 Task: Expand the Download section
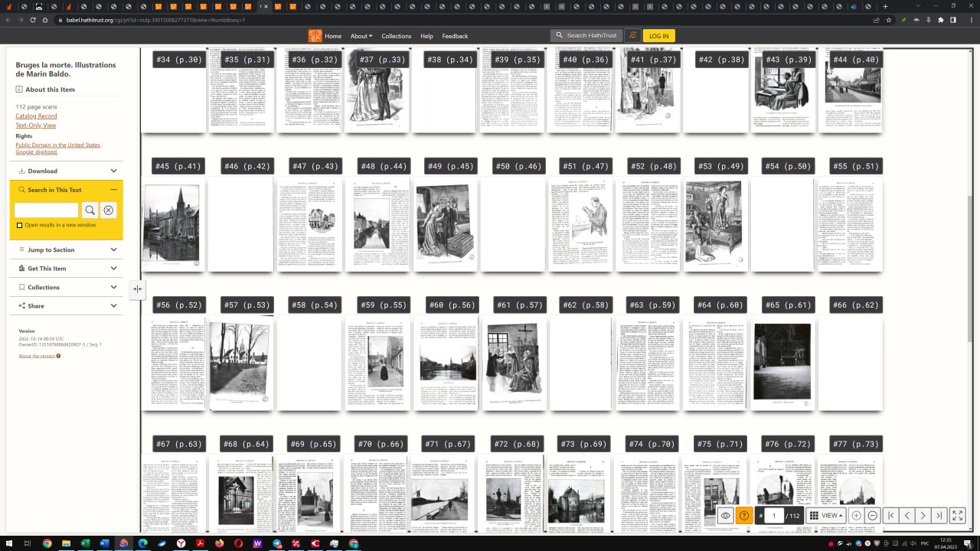click(x=67, y=171)
